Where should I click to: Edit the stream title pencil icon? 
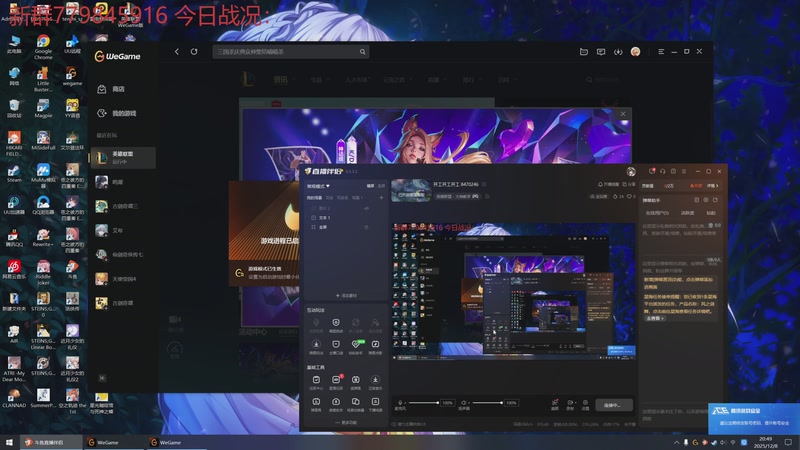pyautogui.click(x=484, y=184)
